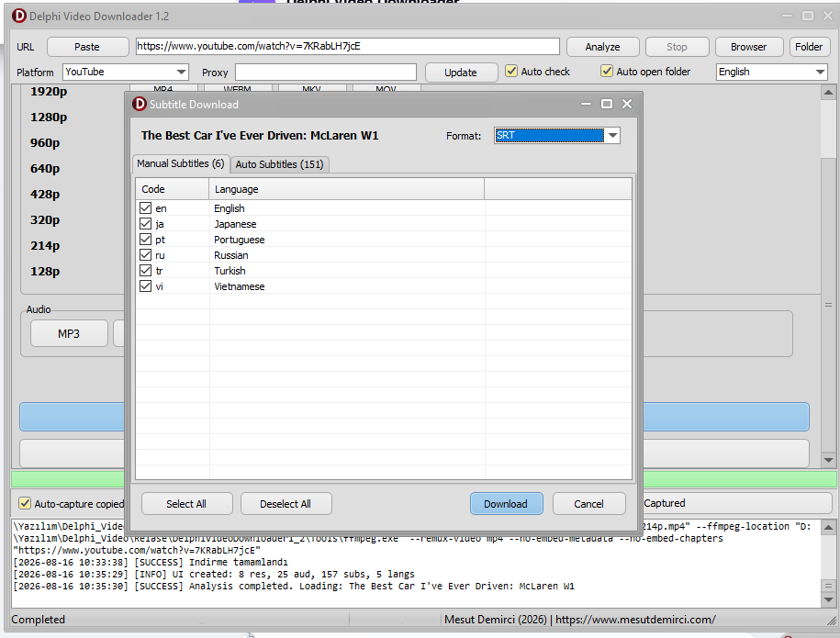This screenshot has width=840, height=638.
Task: Click the Turkish language cell
Action: 230,271
